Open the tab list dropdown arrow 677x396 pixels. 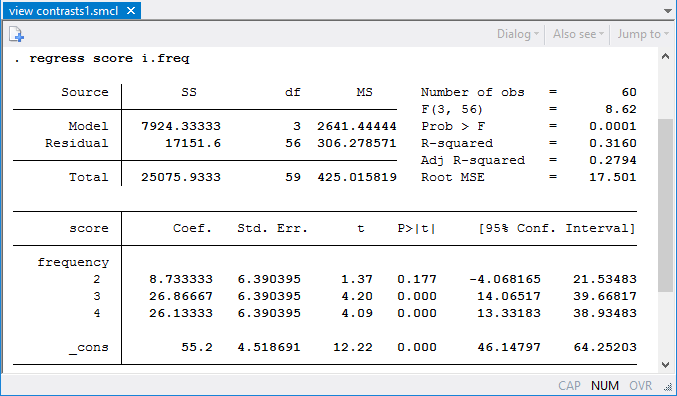pos(668,11)
